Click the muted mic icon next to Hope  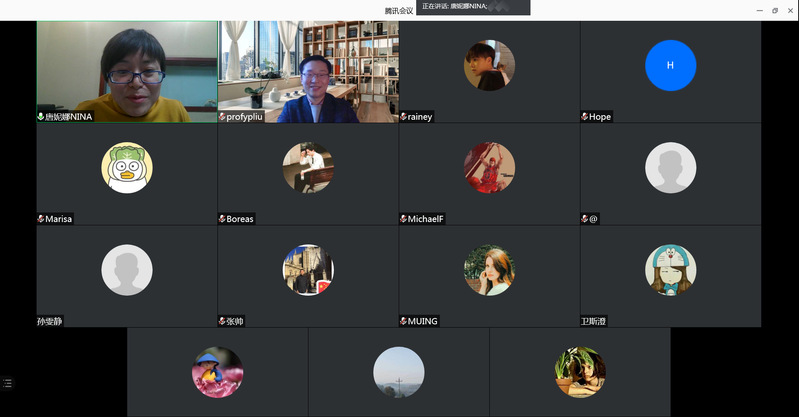click(x=584, y=117)
